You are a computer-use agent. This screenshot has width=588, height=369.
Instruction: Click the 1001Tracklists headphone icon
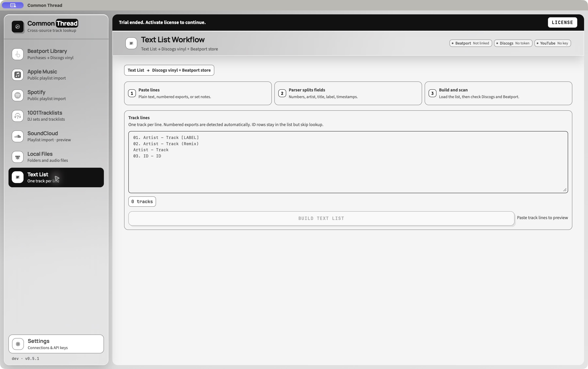(18, 116)
